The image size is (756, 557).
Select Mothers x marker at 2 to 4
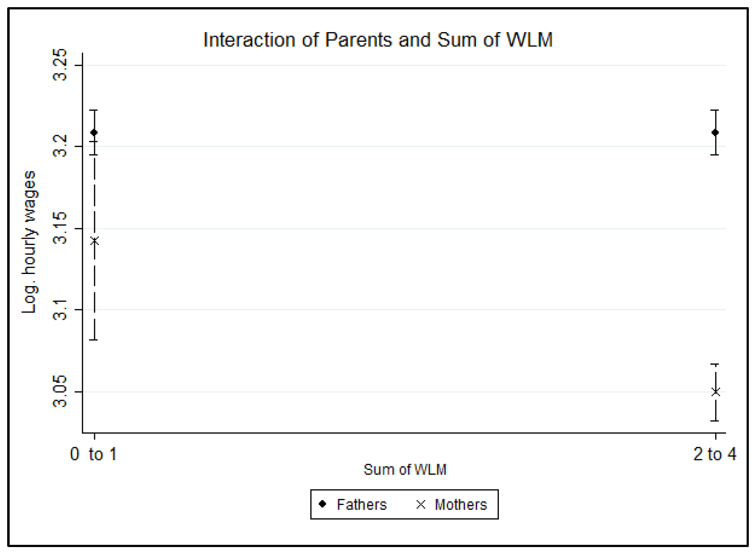pyautogui.click(x=715, y=392)
